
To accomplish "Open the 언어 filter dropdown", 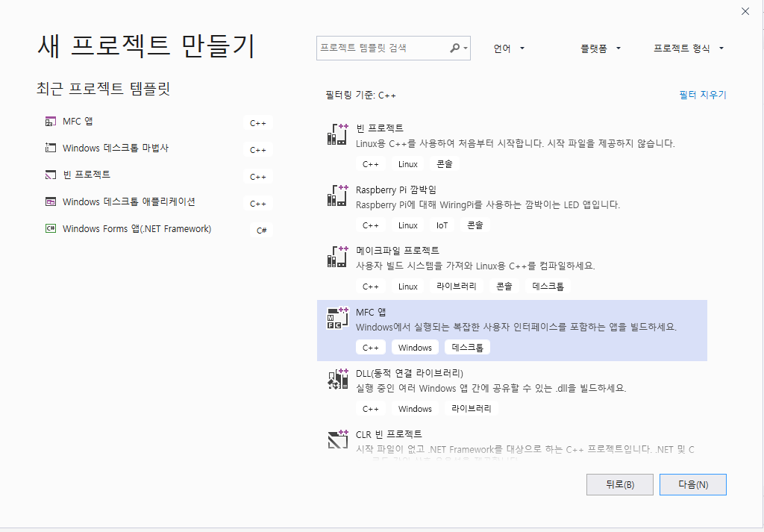I will tap(509, 48).
